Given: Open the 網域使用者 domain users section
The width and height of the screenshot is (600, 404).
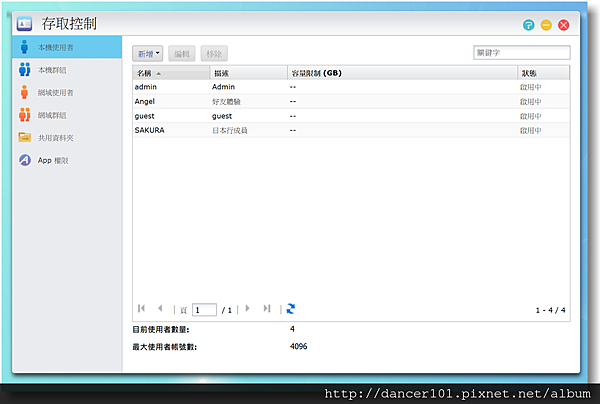Looking at the screenshot, I should (67, 93).
